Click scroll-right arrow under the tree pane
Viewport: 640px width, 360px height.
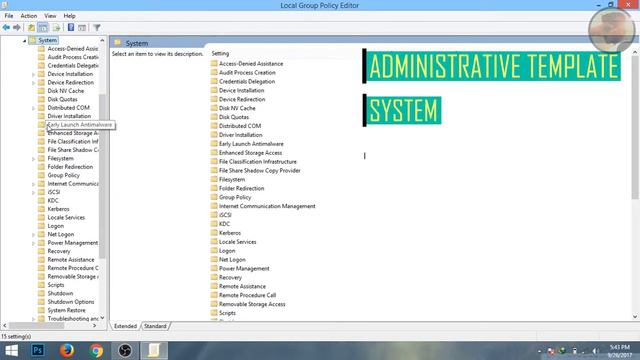pos(95,326)
